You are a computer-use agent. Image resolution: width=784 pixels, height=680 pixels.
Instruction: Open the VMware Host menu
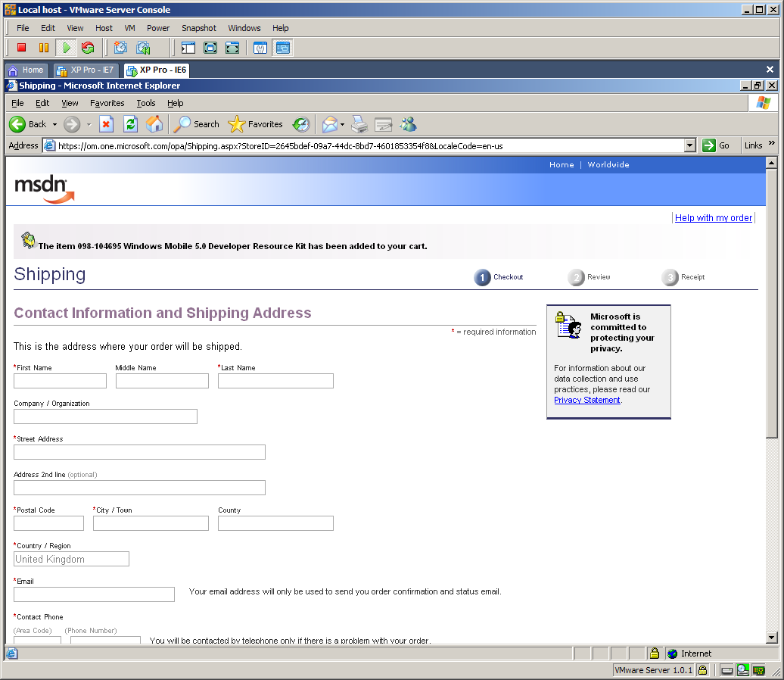click(x=104, y=28)
